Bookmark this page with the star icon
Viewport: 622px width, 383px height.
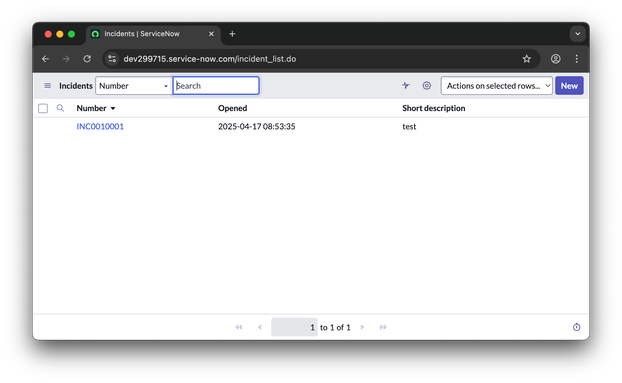tap(526, 59)
